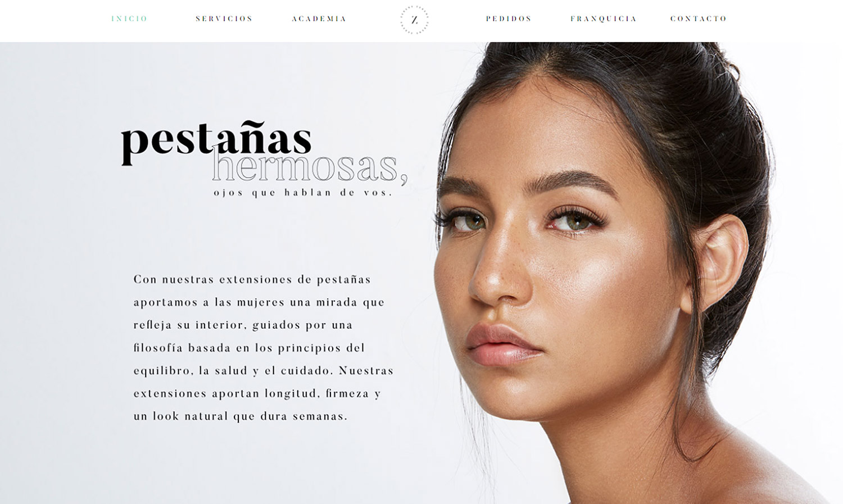This screenshot has height=504, width=843.
Task: Click the line "refleja su interior, guiados por una"
Action: (243, 325)
